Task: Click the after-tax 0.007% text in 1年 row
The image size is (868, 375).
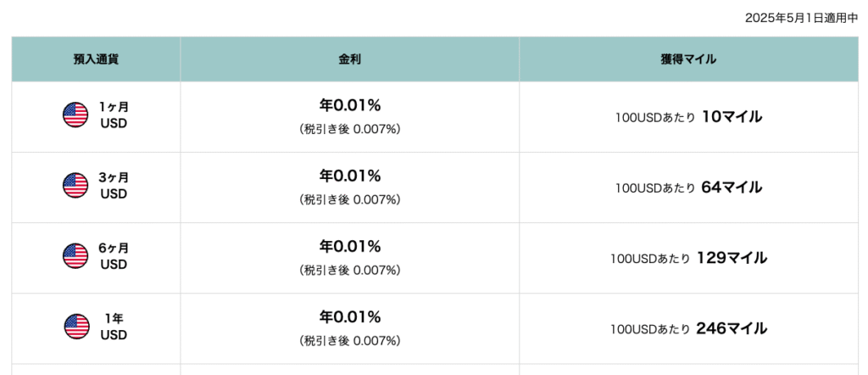Action: tap(350, 341)
